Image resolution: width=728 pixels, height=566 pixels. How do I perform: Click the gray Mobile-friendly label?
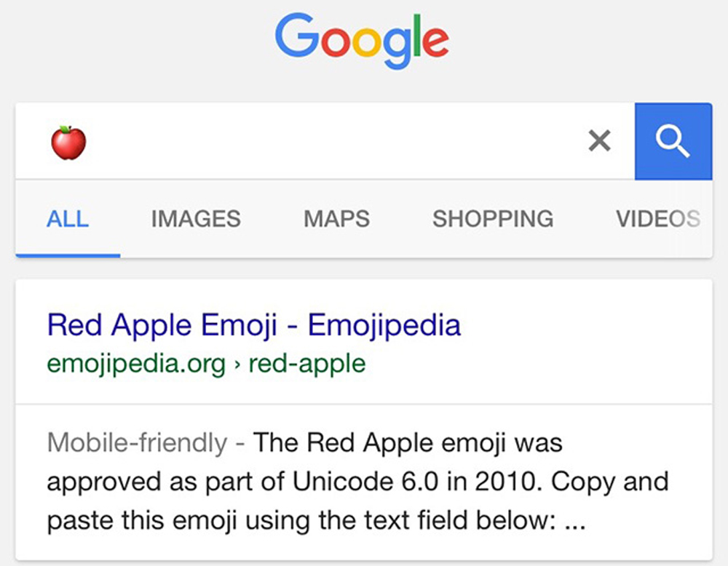click(x=137, y=442)
